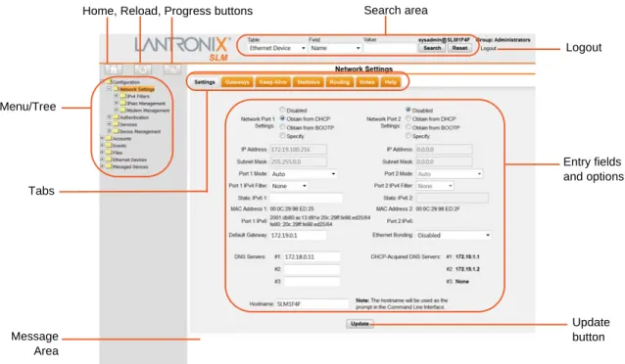Open the Port 2 IPv4 Filter dropdown
This screenshot has height=364, width=625.
[435, 186]
